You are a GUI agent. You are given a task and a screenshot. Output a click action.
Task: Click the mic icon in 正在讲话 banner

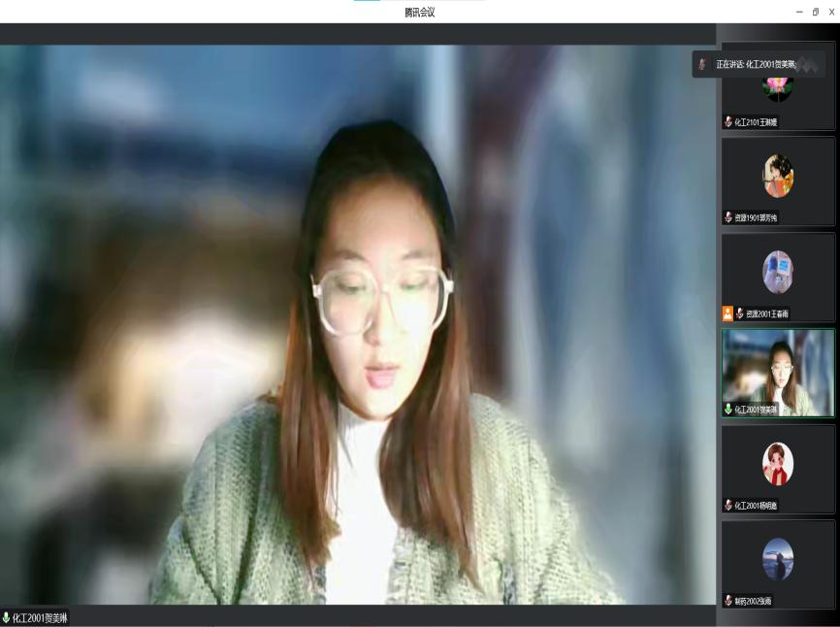point(702,64)
